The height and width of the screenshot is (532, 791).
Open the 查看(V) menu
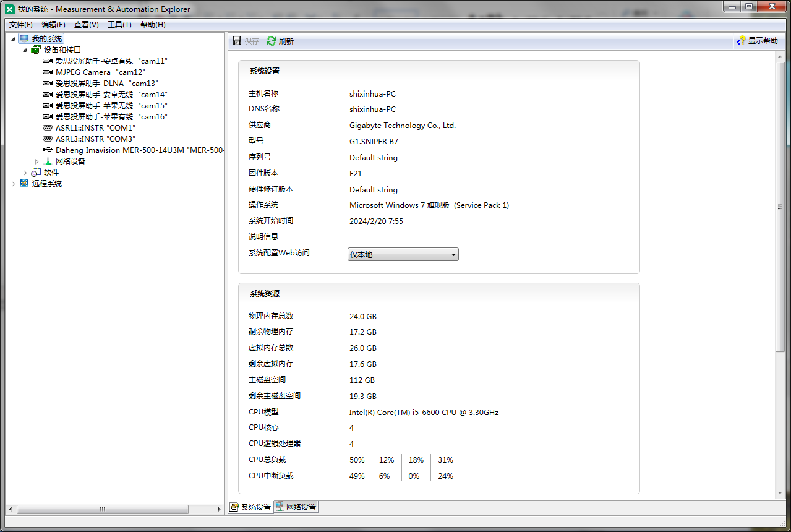click(x=87, y=25)
